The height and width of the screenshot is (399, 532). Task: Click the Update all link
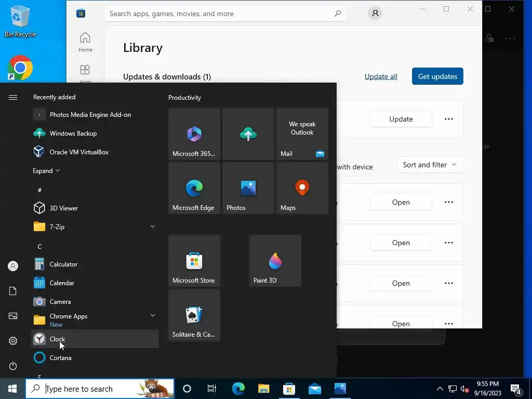click(381, 77)
